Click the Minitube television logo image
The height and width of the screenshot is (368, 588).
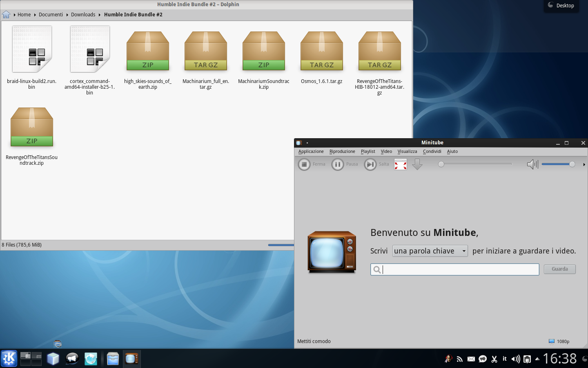pyautogui.click(x=332, y=252)
